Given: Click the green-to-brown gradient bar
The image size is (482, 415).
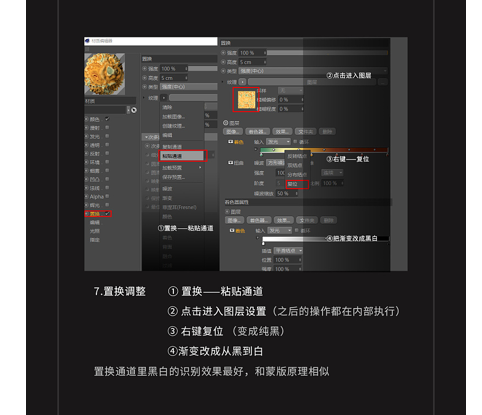Looking at the screenshot, I should pos(323,150).
